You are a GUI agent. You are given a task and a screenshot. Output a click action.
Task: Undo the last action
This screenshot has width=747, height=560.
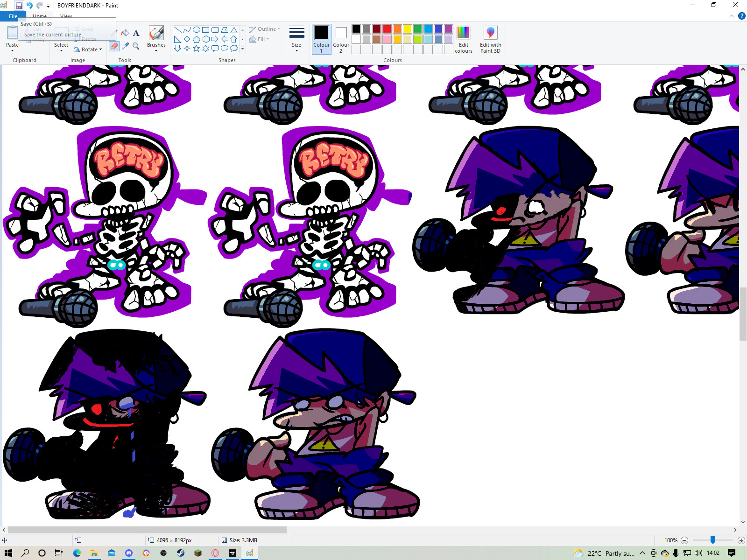29,6
